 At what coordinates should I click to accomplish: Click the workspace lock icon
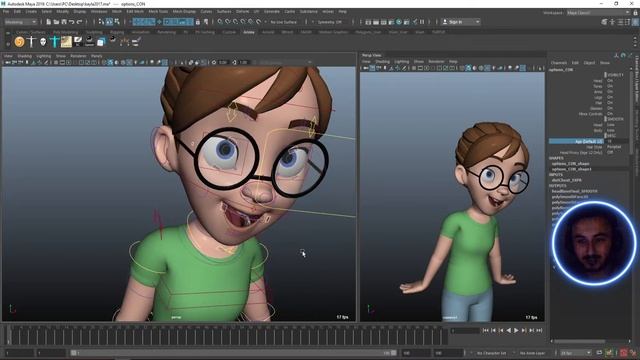[x=635, y=13]
